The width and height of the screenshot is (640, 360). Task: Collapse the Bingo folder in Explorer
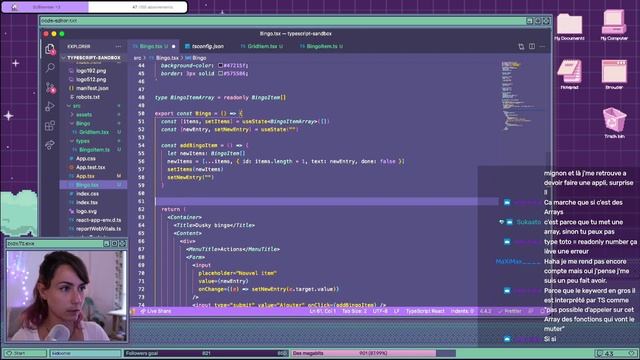click(x=83, y=124)
